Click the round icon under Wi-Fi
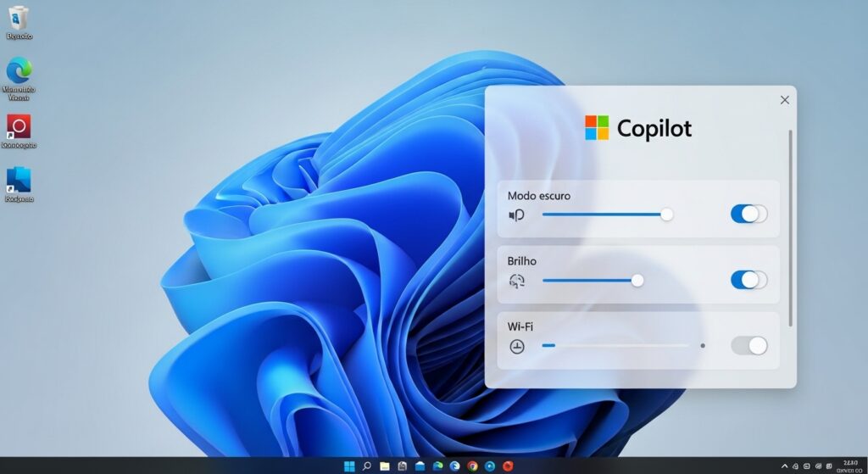868x474 pixels. 516,347
